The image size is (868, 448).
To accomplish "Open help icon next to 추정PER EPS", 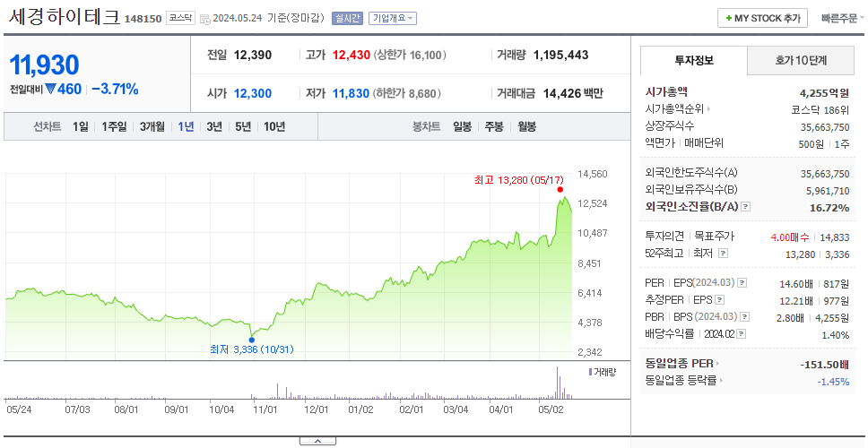I will (720, 300).
